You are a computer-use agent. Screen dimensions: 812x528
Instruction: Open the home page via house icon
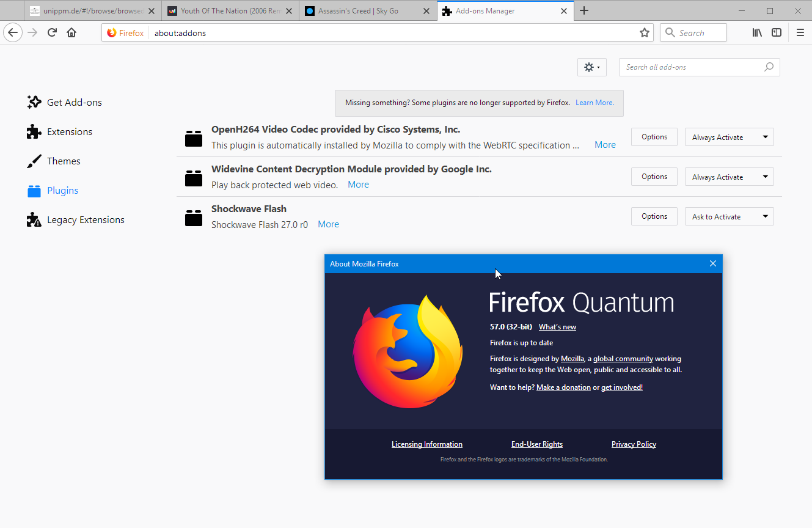coord(71,32)
